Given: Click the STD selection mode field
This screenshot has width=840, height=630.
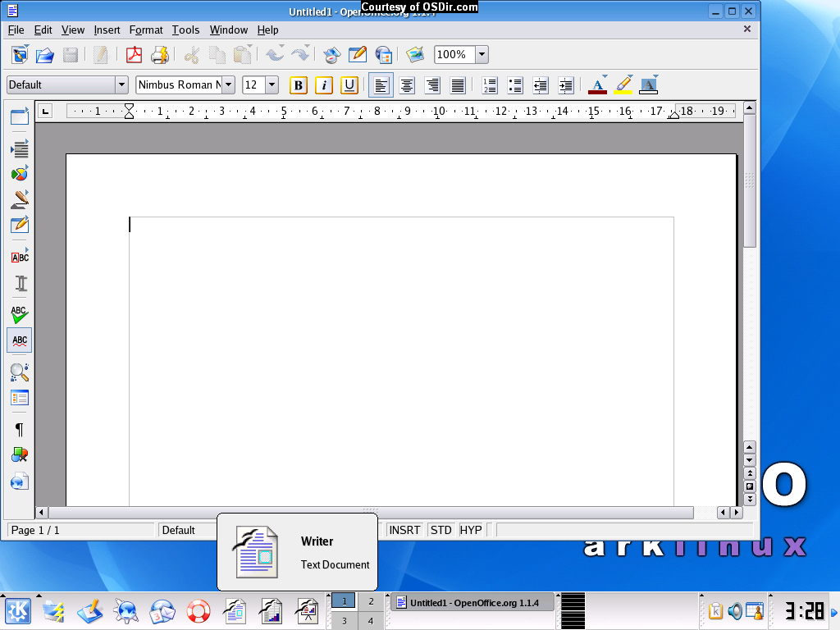Looking at the screenshot, I should [441, 530].
